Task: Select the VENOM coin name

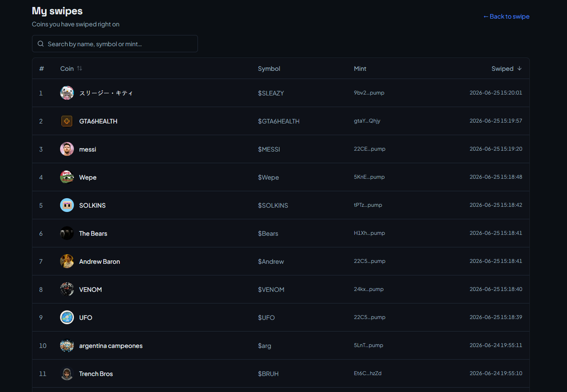Action: coord(90,289)
